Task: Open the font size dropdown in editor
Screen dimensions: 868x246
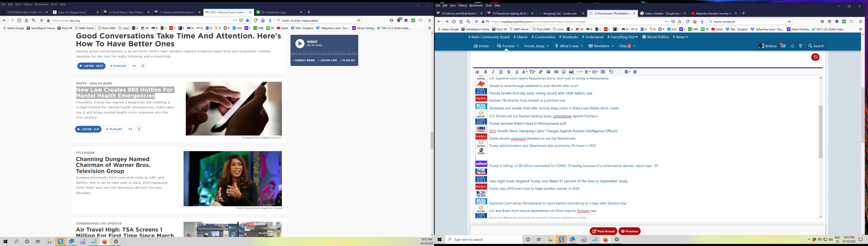Action: 532,72
